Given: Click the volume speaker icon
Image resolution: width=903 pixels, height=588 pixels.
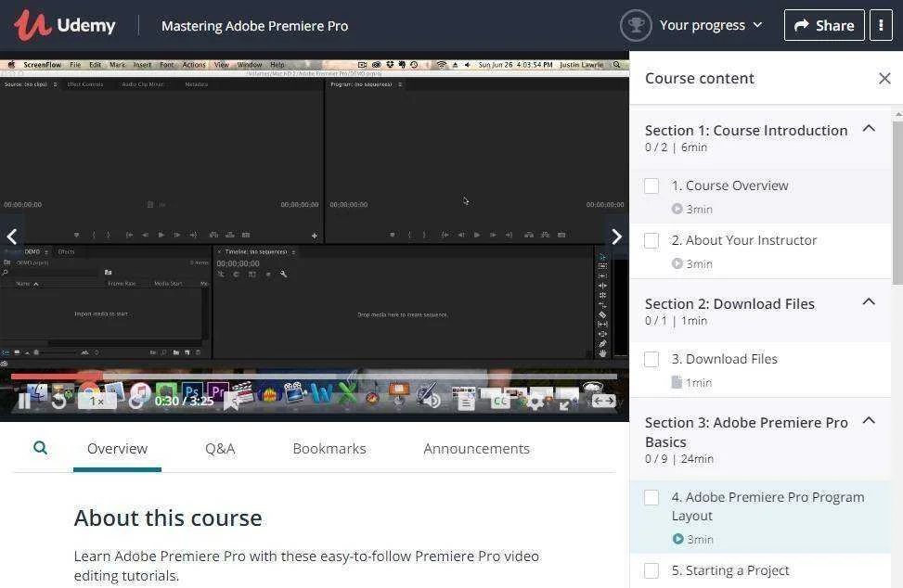Looking at the screenshot, I should (x=432, y=401).
